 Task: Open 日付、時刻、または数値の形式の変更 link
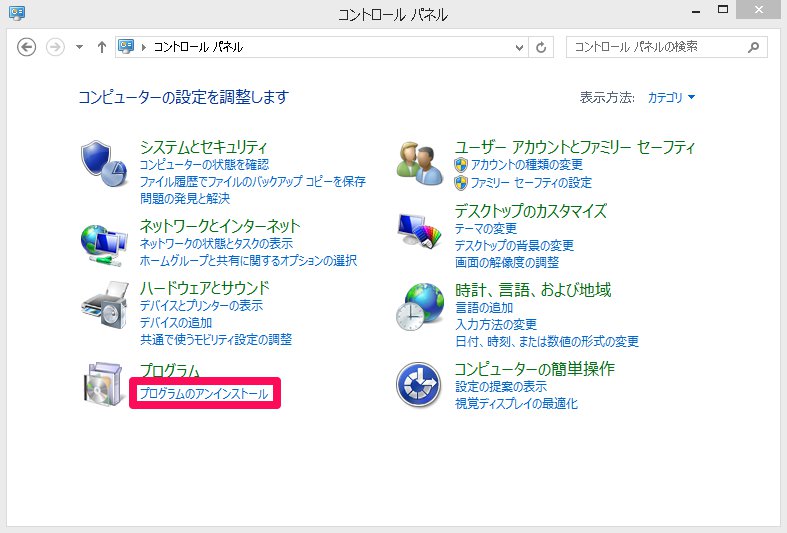tap(547, 342)
